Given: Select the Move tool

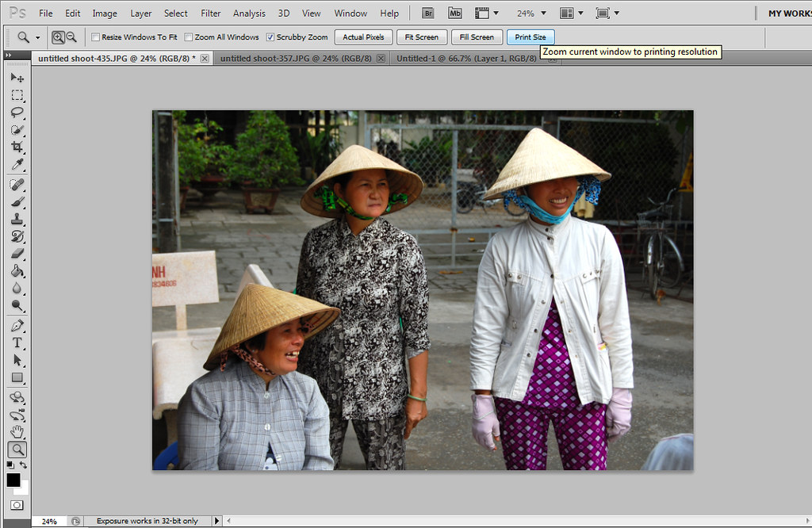Looking at the screenshot, I should coord(17,78).
